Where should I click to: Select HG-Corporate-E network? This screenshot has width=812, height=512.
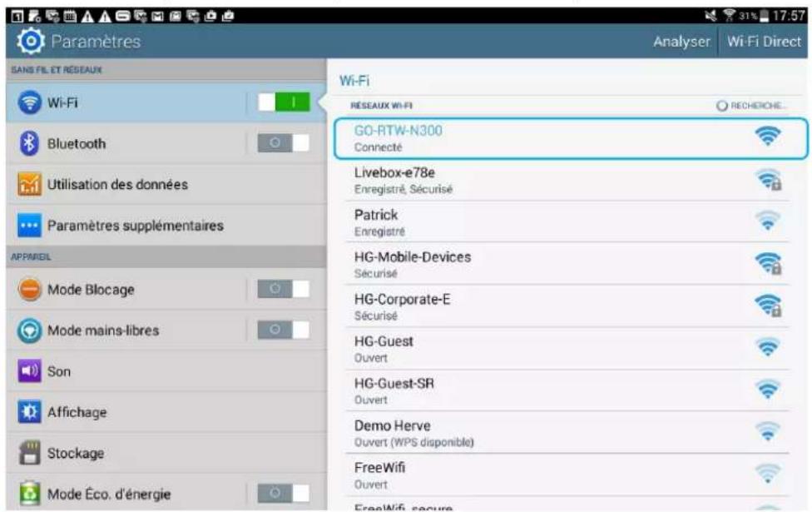coord(567,307)
